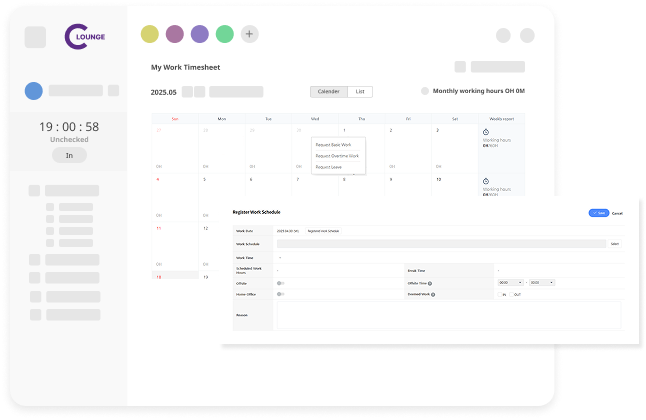646x420 pixels.
Task: Choose Request Overtime Work from context menu
Action: click(337, 156)
